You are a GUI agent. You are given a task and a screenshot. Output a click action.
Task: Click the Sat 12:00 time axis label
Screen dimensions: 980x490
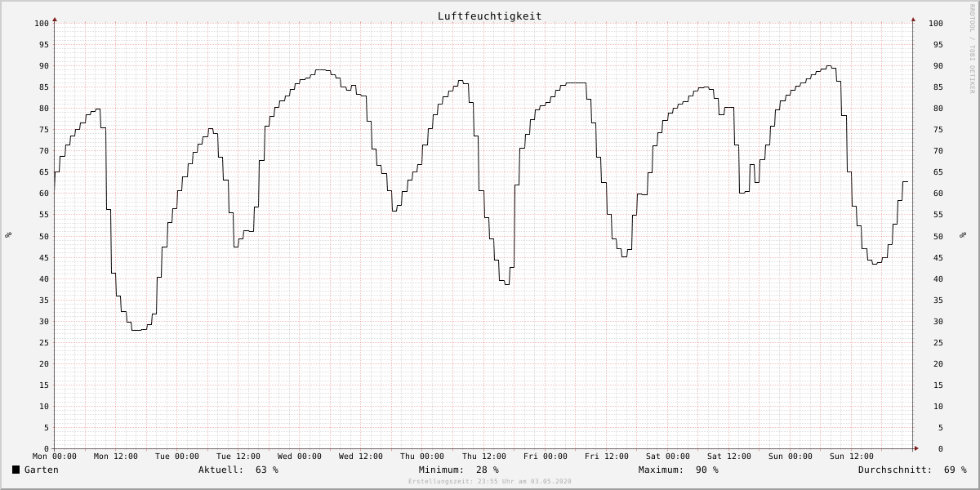point(729,457)
